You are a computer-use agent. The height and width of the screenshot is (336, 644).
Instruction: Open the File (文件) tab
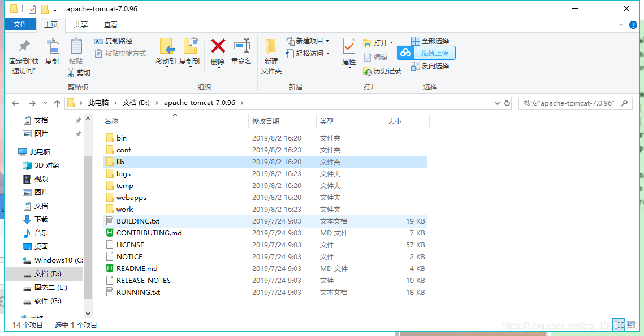pos(20,24)
